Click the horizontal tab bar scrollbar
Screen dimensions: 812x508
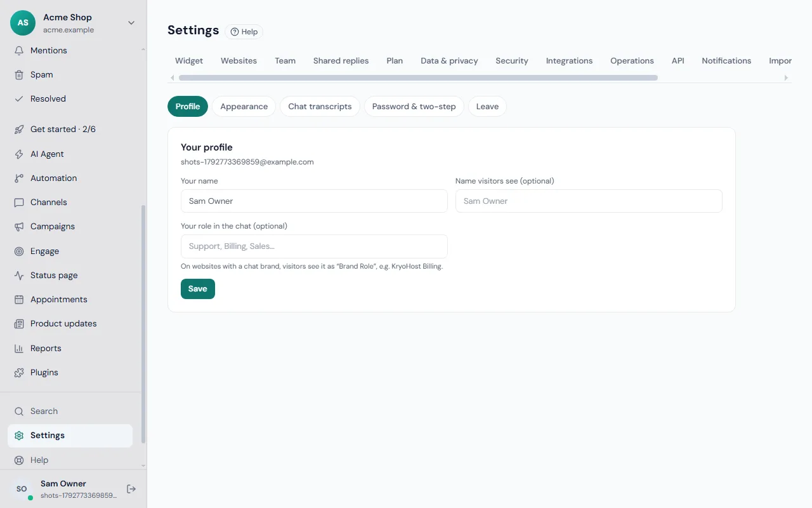418,77
